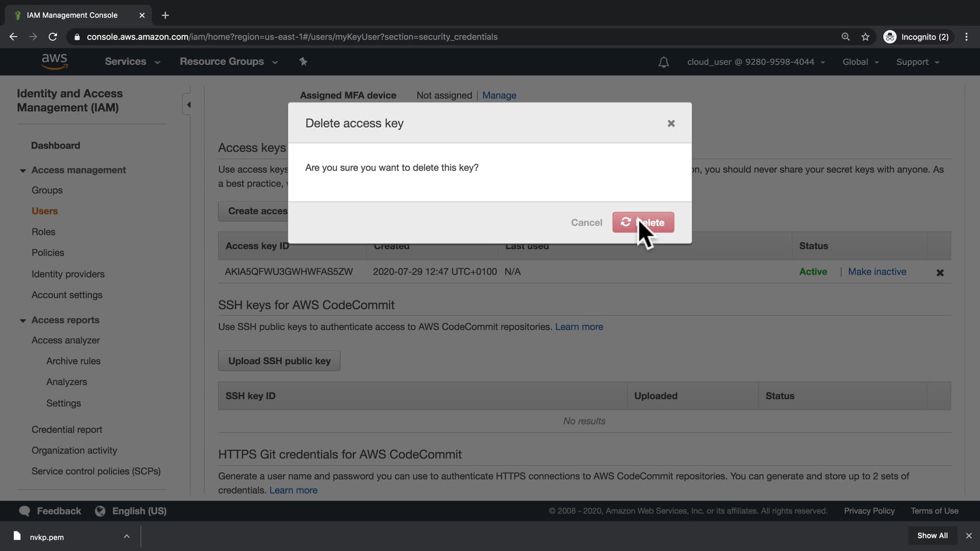Click the pin shortcut icon in navbar
Image resolution: width=980 pixels, height=551 pixels.
click(x=303, y=62)
